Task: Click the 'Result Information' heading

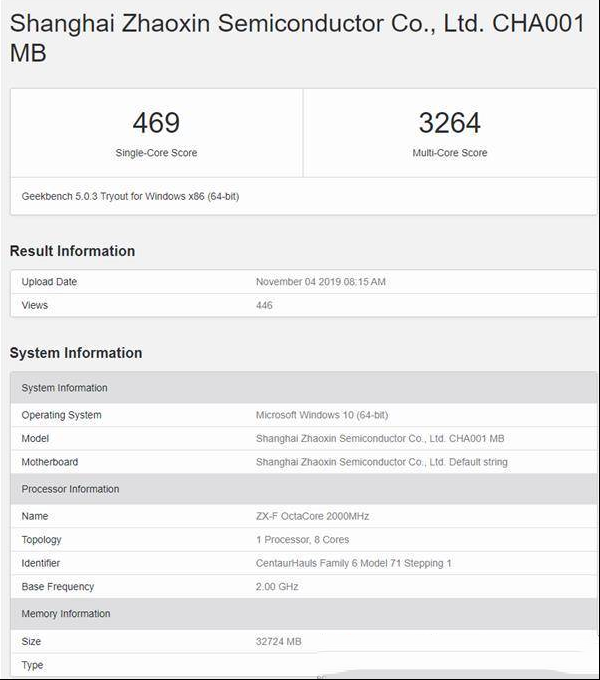Action: click(x=72, y=251)
